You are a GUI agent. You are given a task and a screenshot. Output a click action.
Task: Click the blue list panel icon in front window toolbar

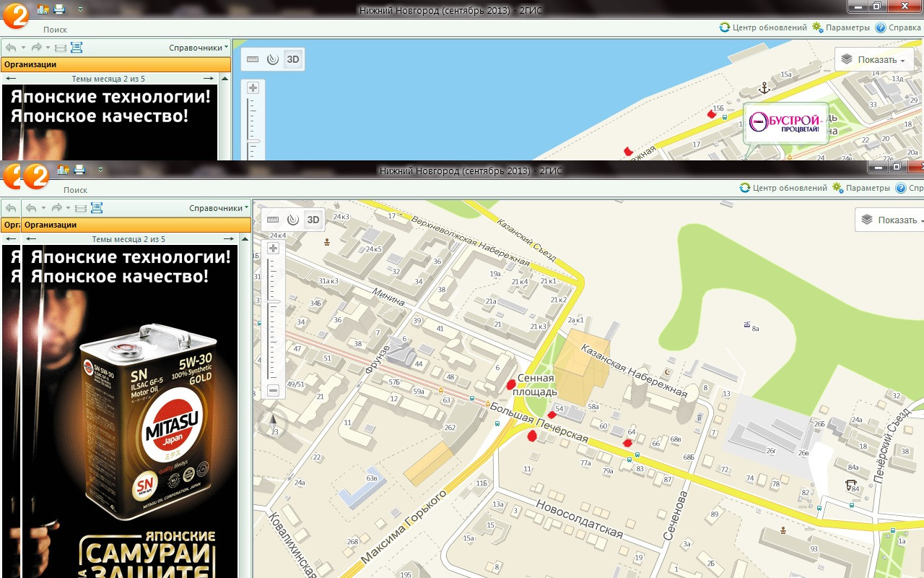97,208
